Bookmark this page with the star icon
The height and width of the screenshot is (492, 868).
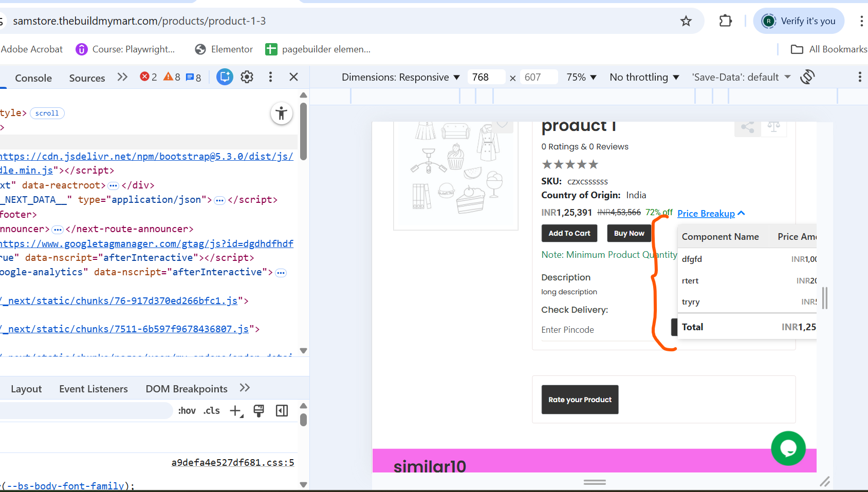[686, 21]
